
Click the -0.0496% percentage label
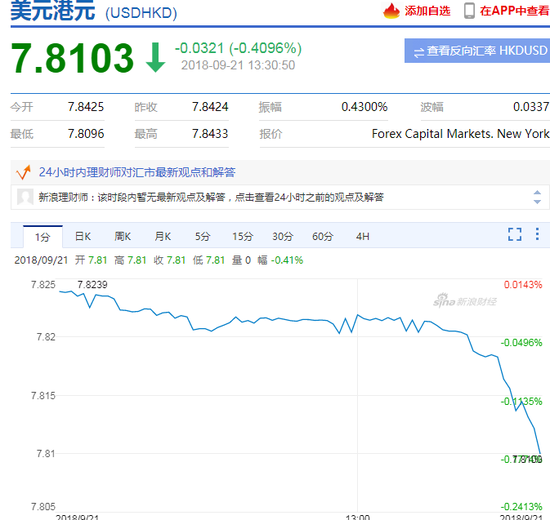tap(522, 342)
